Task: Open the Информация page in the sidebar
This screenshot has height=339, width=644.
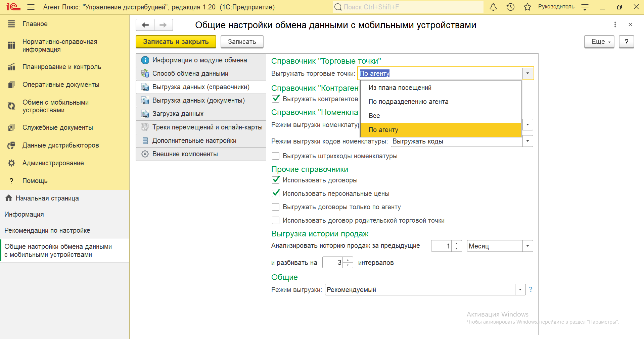Action: coord(64,214)
